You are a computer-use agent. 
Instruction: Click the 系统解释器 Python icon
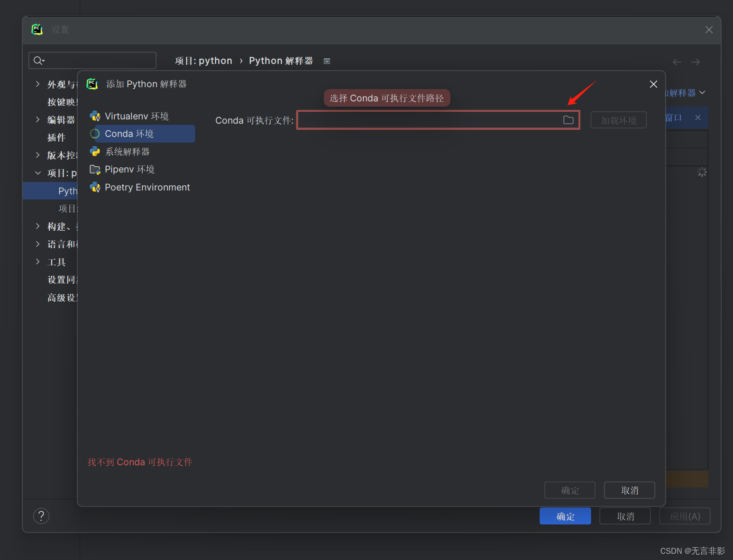click(95, 152)
